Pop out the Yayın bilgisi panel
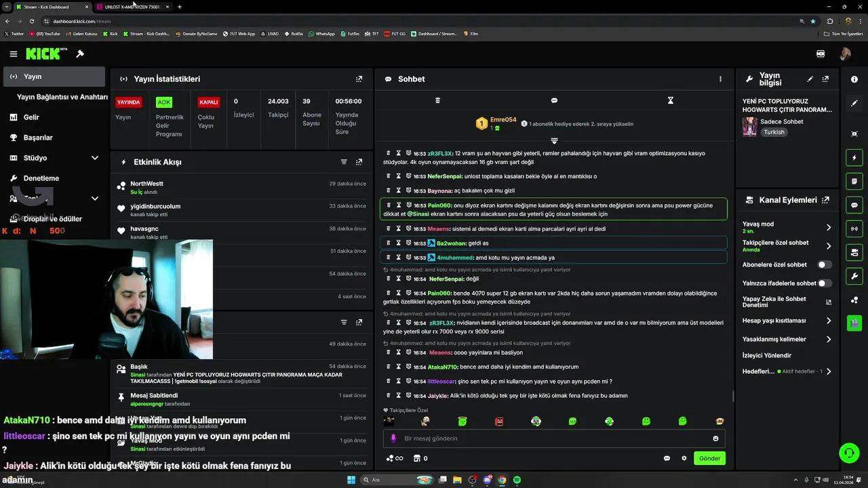Screen dimensions: 868x488 [x=825, y=79]
